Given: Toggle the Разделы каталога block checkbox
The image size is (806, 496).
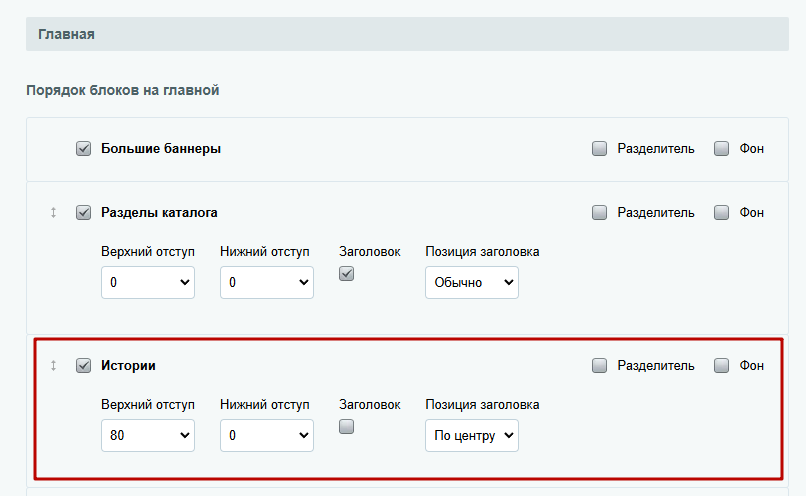Looking at the screenshot, I should [x=83, y=212].
